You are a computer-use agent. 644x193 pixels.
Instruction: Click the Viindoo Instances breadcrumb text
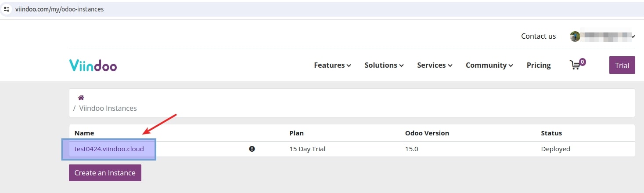pos(108,108)
